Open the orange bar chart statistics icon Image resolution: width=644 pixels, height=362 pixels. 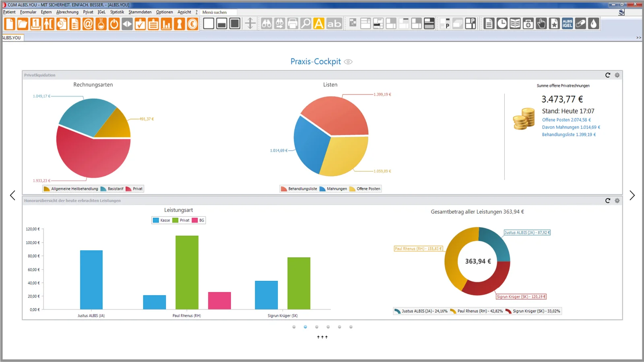click(x=166, y=24)
